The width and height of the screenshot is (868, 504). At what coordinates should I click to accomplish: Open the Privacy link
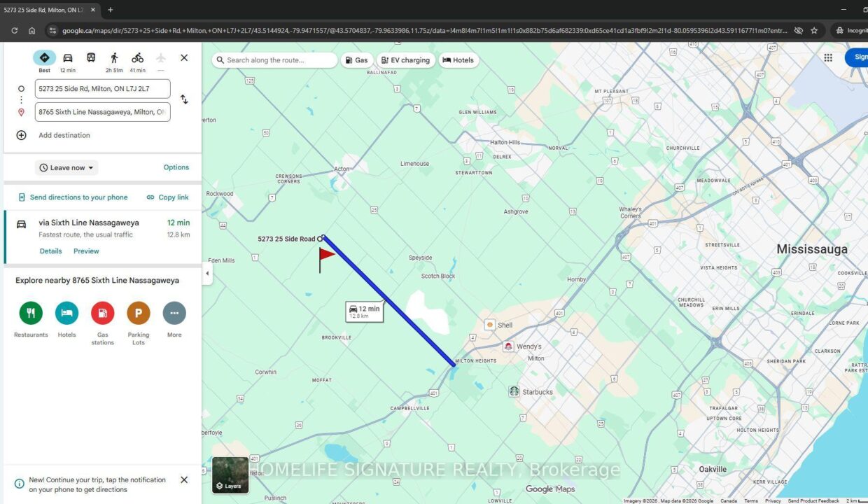pos(773,501)
